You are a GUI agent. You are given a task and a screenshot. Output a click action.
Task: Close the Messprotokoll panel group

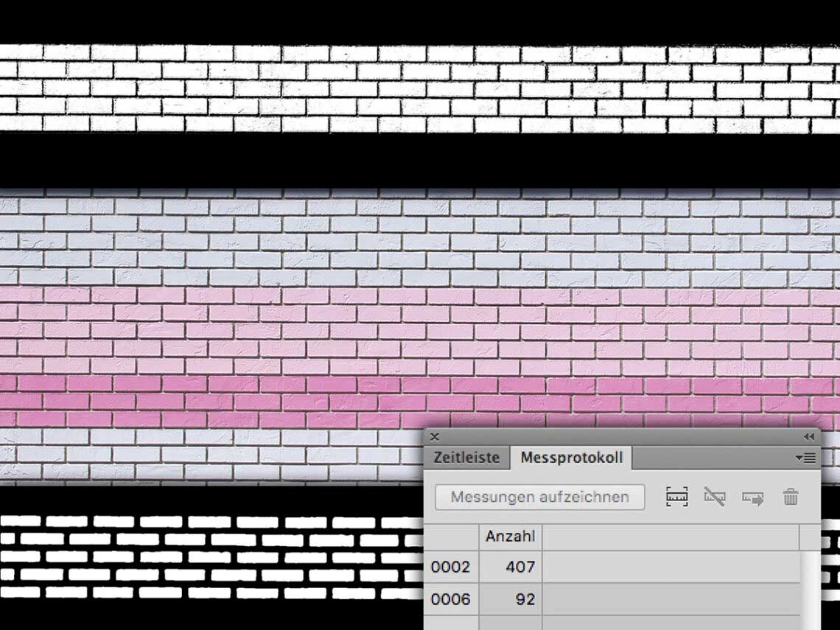(x=435, y=437)
